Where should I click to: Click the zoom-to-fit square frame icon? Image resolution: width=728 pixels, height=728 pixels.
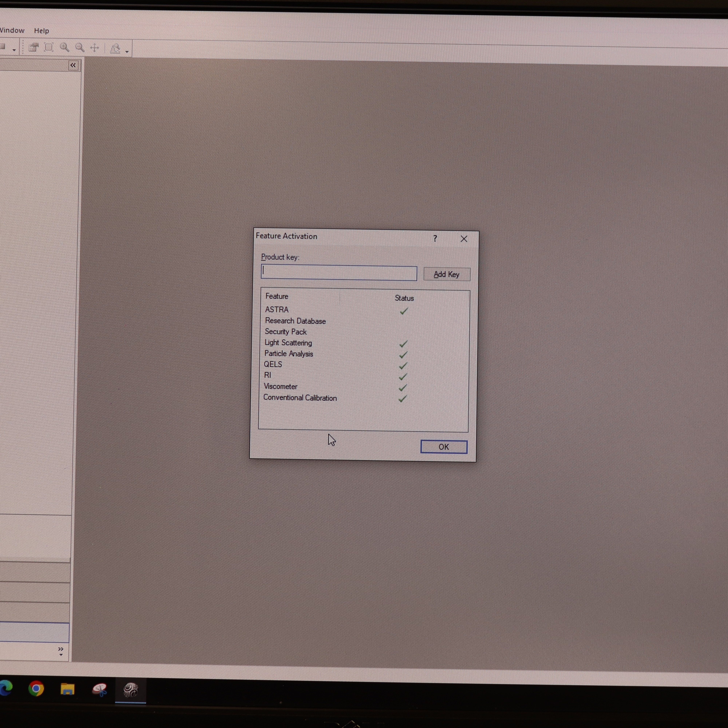coord(49,48)
